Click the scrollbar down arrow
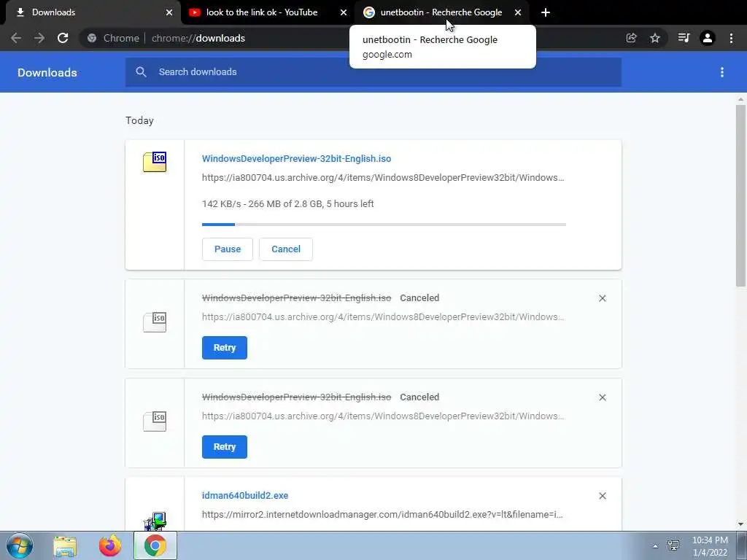 [741, 524]
